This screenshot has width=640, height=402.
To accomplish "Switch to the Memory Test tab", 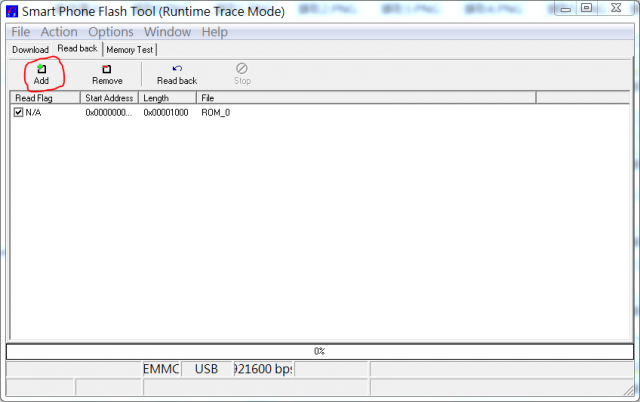I will (x=129, y=50).
